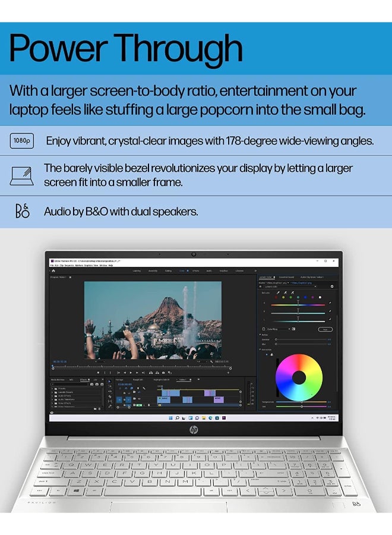Select the Selection arrow tool in timeline toolbar
Image resolution: width=392 pixels, height=535 pixels.
pyautogui.click(x=110, y=382)
